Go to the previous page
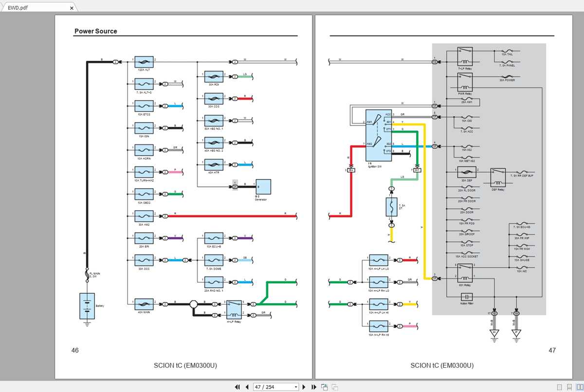Image resolution: width=584 pixels, height=392 pixels. pos(247,387)
